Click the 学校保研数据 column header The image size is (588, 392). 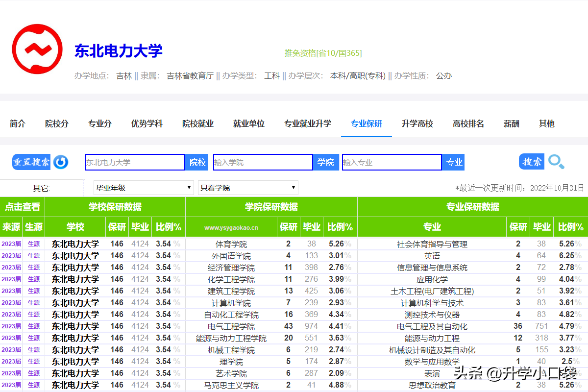(115, 207)
